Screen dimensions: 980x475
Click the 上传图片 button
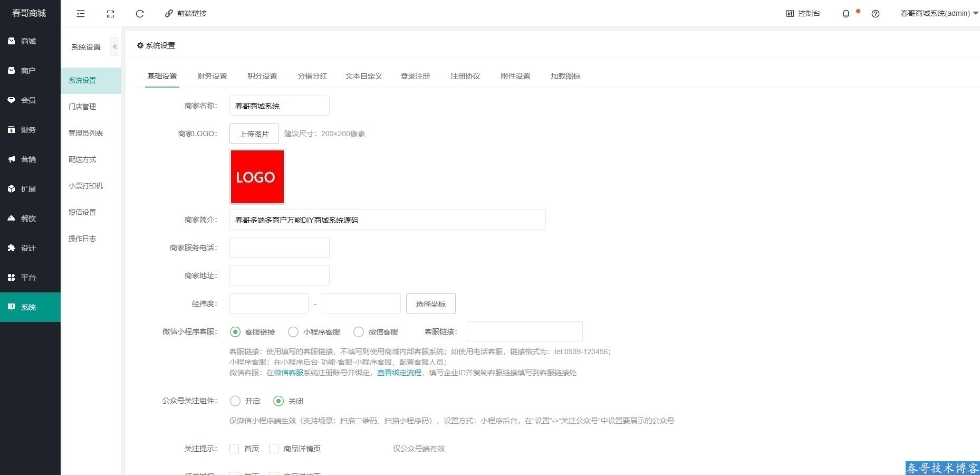(254, 134)
